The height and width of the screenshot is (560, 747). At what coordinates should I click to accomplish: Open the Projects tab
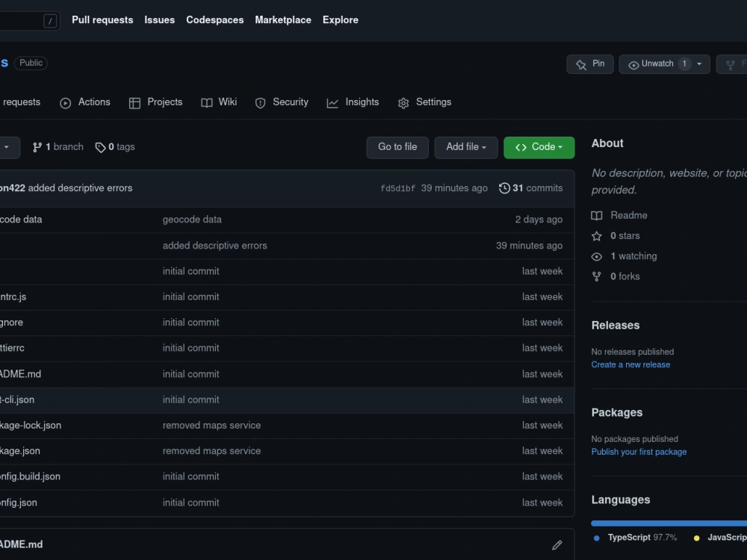point(156,102)
